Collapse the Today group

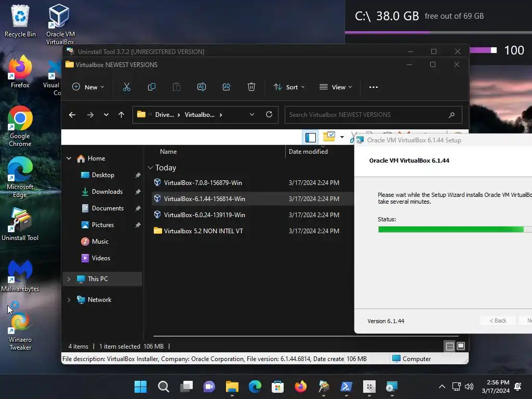coord(150,168)
